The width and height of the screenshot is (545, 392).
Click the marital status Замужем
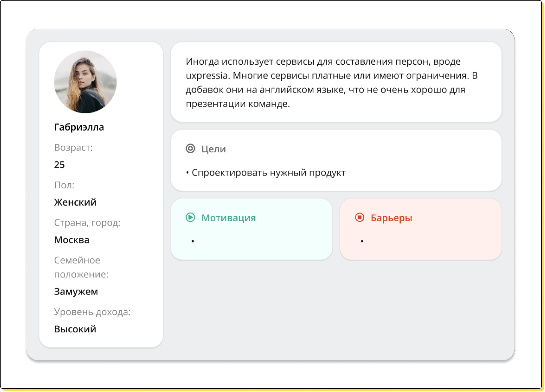(76, 291)
